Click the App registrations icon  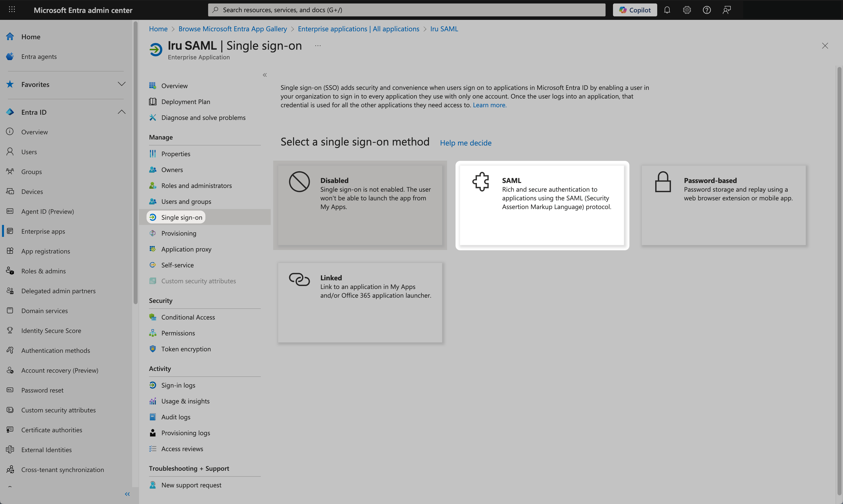click(x=10, y=251)
